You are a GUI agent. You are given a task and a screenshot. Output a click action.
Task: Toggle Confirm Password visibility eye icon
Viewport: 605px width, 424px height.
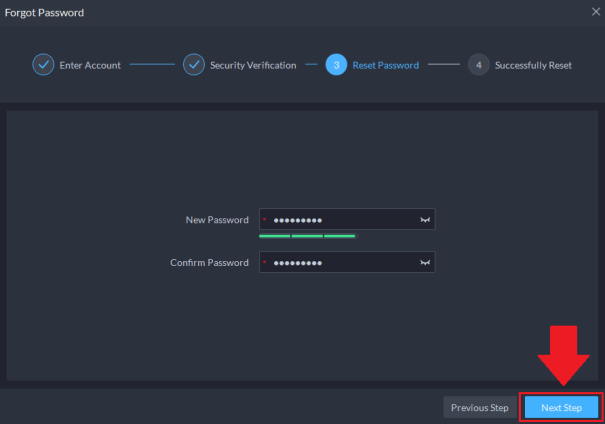tap(425, 263)
